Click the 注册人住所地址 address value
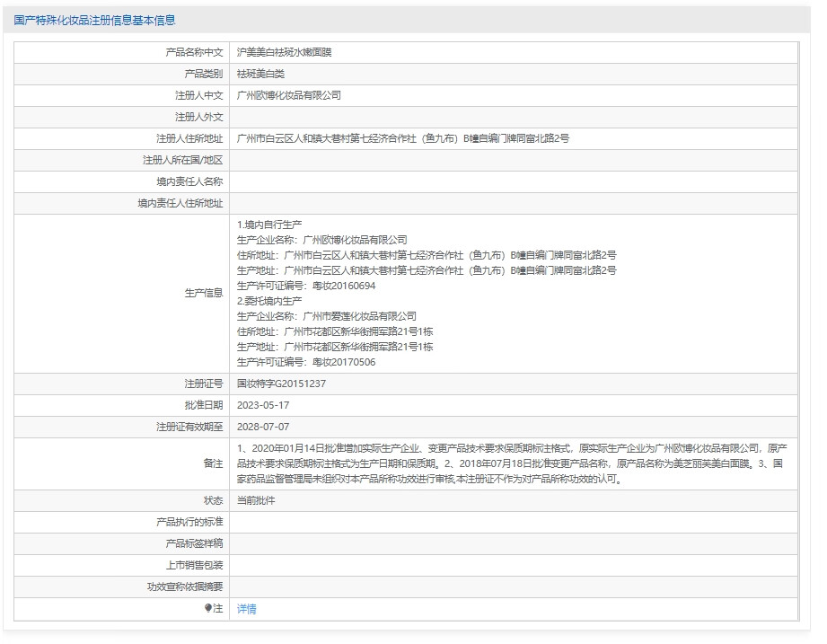827x644 pixels. click(x=402, y=138)
